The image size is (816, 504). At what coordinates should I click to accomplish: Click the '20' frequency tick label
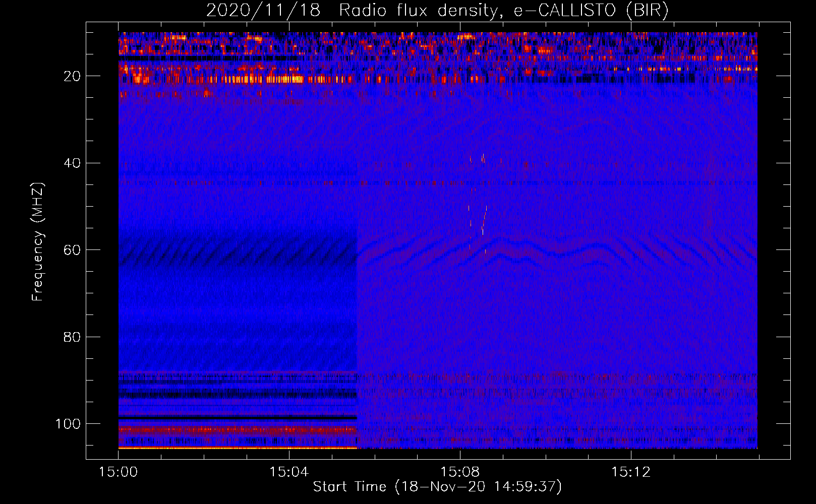tap(72, 76)
